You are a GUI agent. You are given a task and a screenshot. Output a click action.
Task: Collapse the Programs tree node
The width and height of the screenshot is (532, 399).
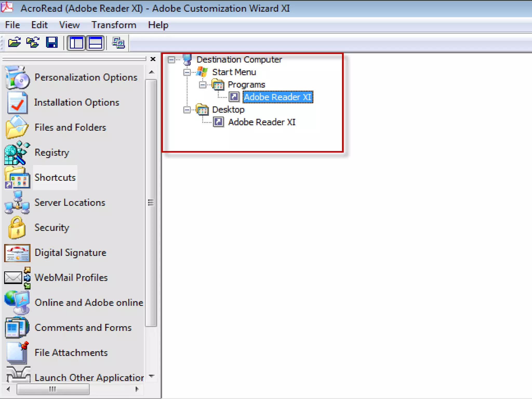(203, 85)
